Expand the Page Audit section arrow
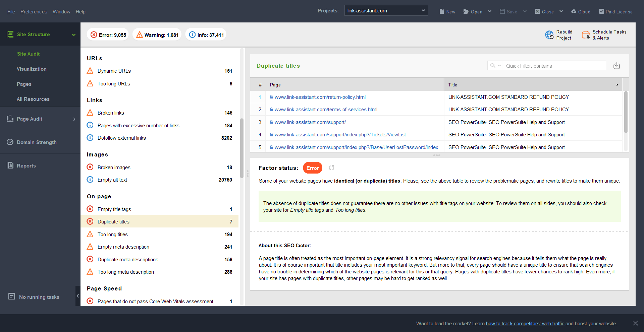Image resolution: width=644 pixels, height=332 pixels. (x=74, y=119)
